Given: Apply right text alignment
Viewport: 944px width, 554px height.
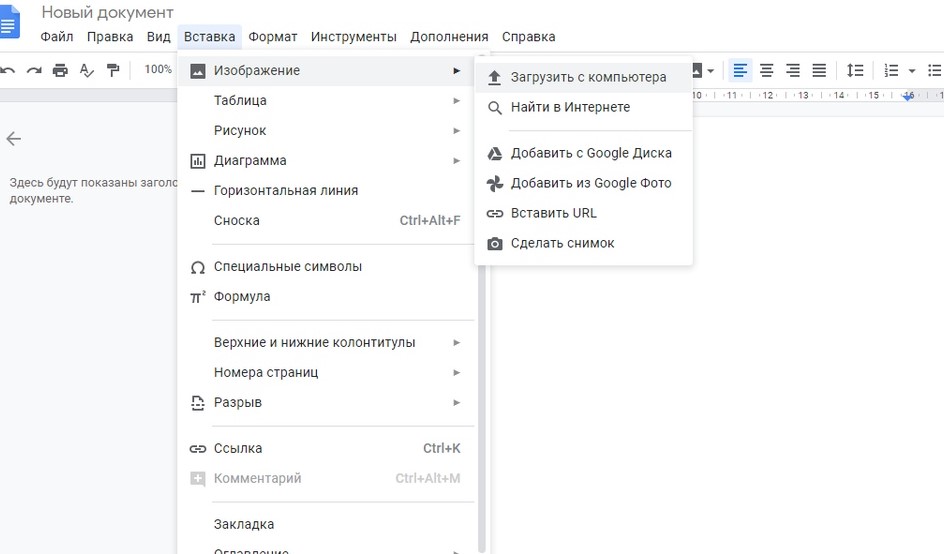Looking at the screenshot, I should coord(793,70).
